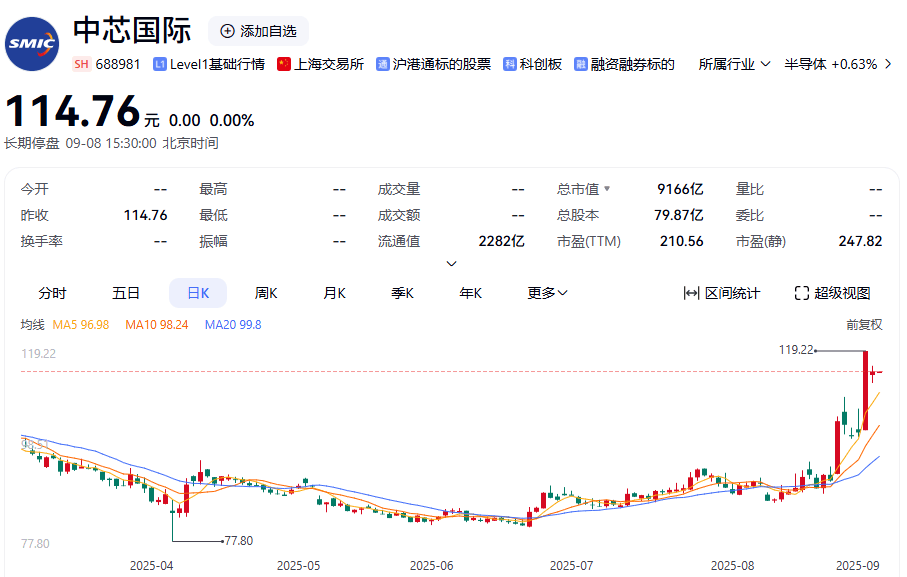Toggle the MA10 moving average line
Screen dimensions: 907x577
click(x=156, y=325)
